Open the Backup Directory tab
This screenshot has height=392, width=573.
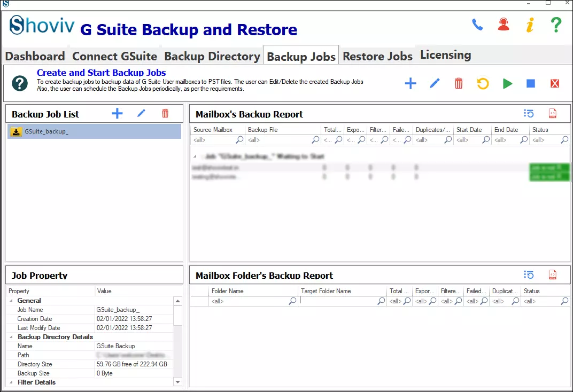tap(212, 56)
